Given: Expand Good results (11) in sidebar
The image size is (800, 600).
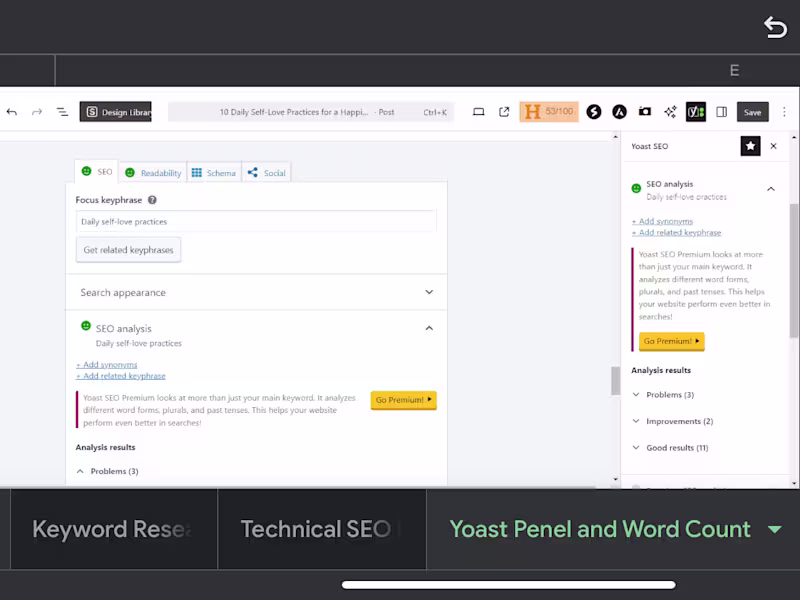Looking at the screenshot, I should [x=670, y=447].
